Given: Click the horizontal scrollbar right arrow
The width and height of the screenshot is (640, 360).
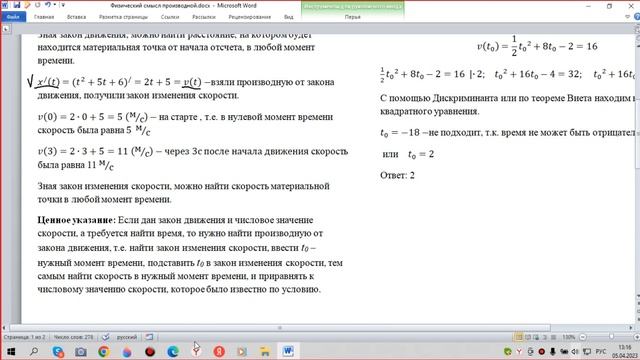Looking at the screenshot, I should [x=631, y=328].
